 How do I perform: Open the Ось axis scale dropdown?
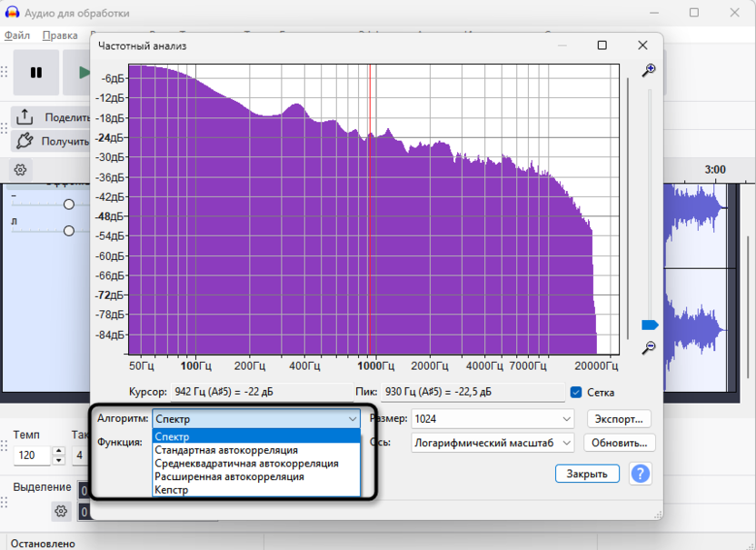[492, 444]
